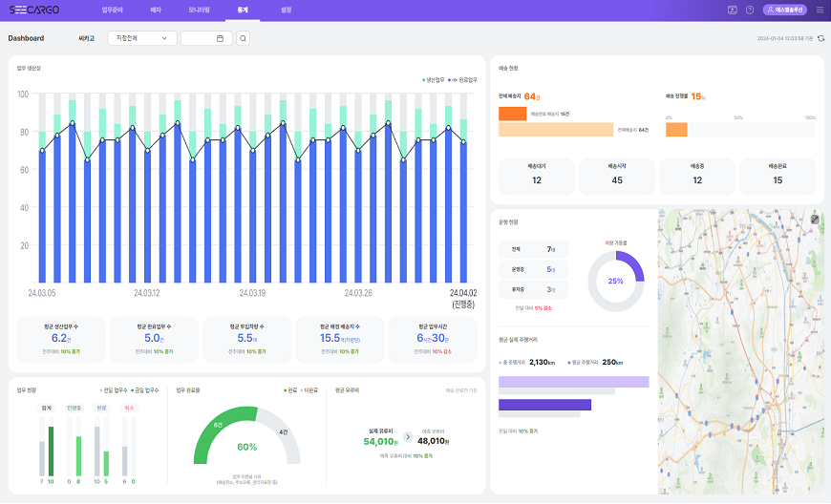Viewport: 831px width, 504px height.
Task: Open the video guide icon in header
Action: coord(732,10)
